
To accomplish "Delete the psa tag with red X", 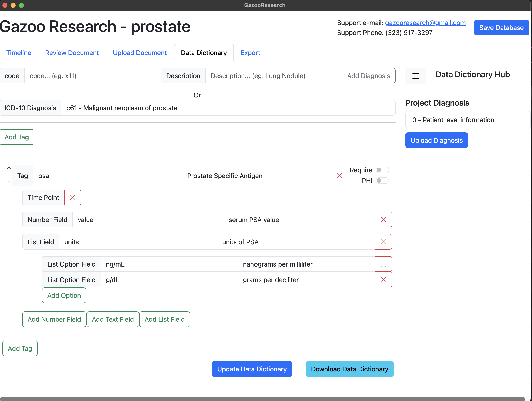I will coord(339,176).
